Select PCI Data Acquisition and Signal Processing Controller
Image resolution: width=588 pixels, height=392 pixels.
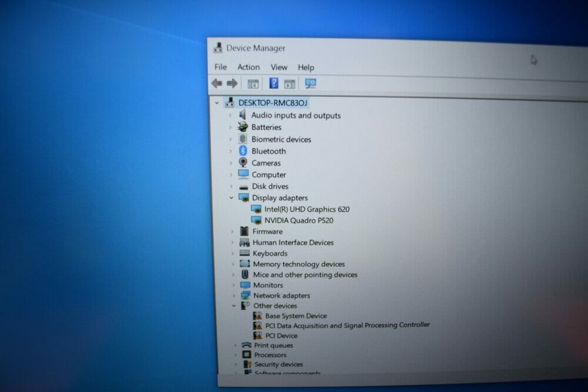[x=348, y=325]
